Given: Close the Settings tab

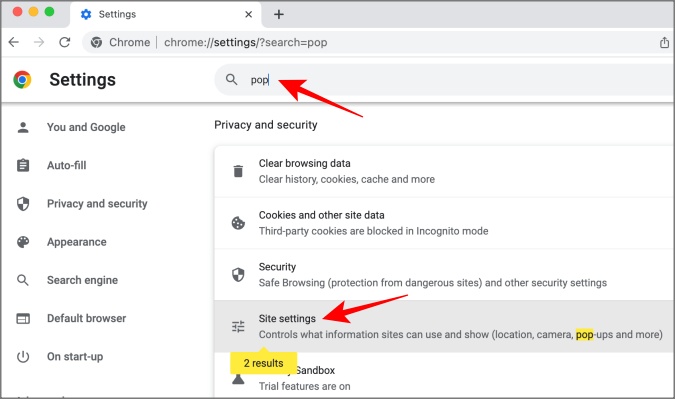Looking at the screenshot, I should tap(248, 14).
